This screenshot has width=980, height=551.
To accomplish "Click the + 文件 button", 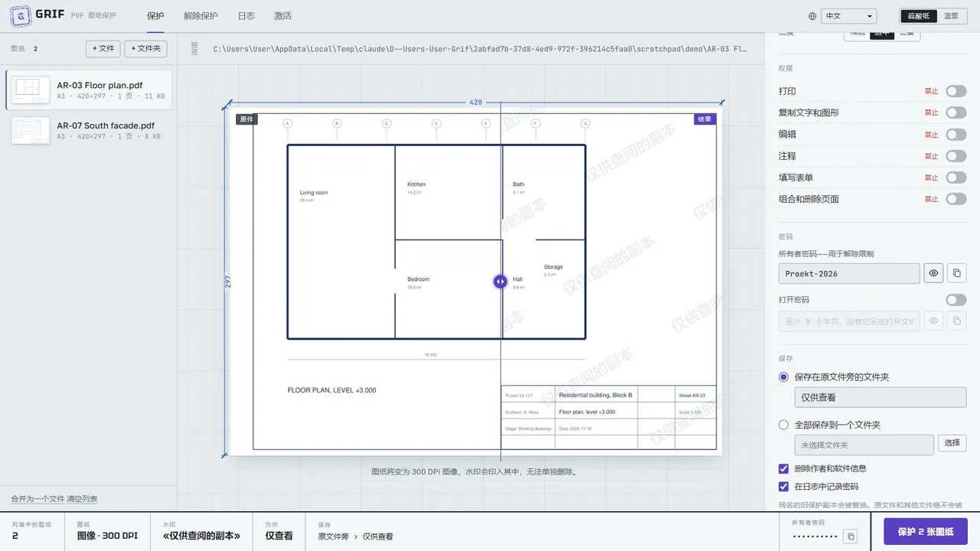I will coord(103,48).
